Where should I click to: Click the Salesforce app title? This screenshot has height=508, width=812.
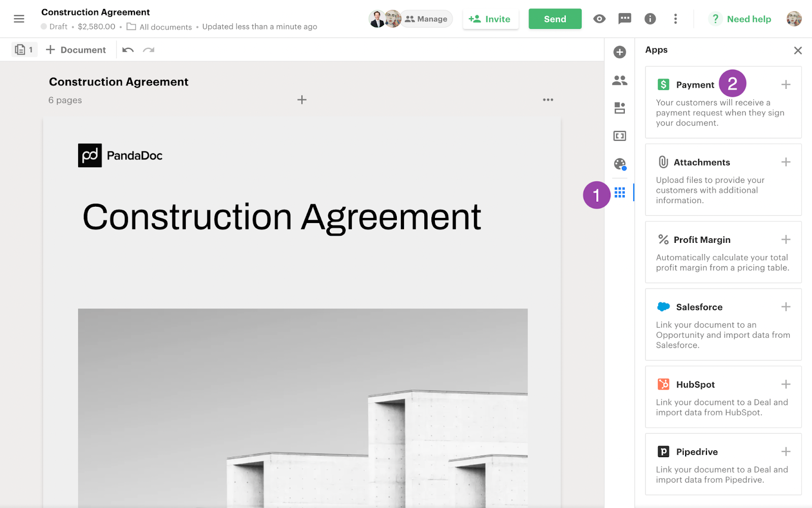[699, 307]
